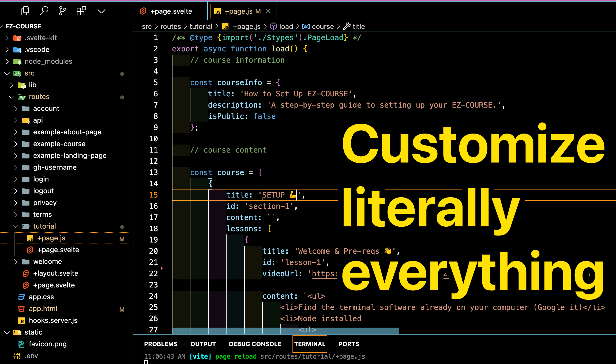Click the .svelte-kit folder icon
Viewport: 616px width, 364px height.
click(17, 38)
